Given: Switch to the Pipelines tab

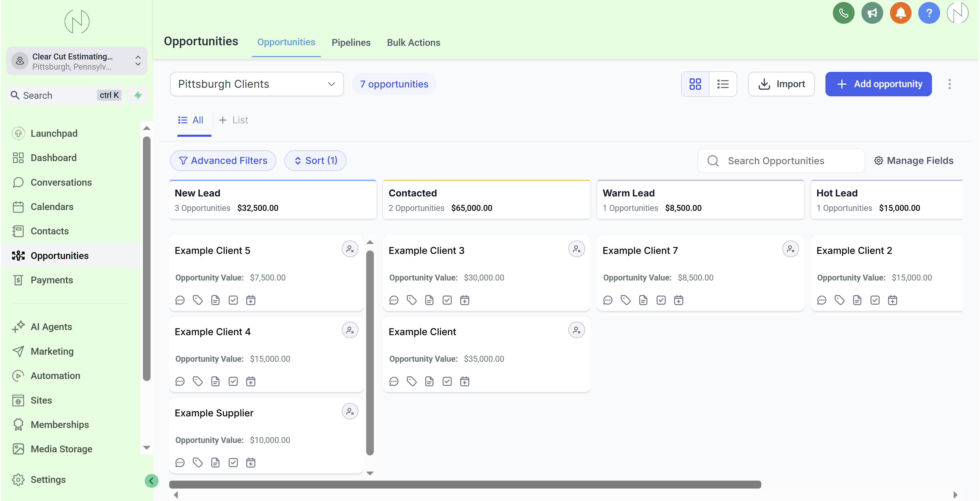Looking at the screenshot, I should pyautogui.click(x=351, y=43).
